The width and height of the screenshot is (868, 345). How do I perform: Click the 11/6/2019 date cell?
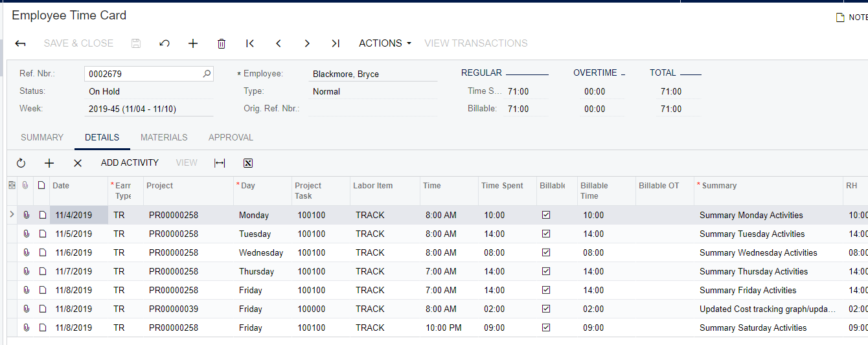point(79,252)
